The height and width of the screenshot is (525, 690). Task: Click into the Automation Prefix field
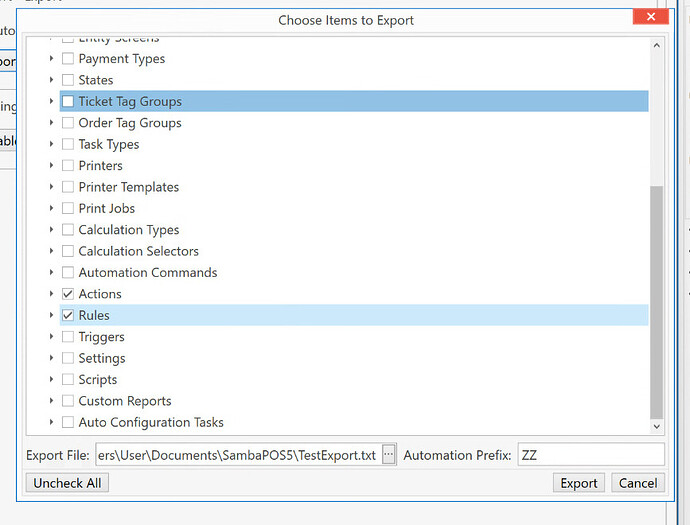(x=590, y=455)
